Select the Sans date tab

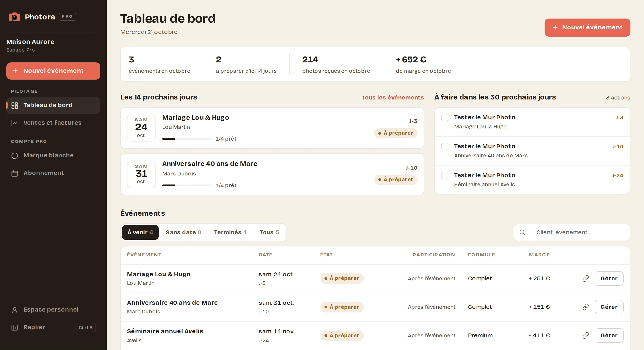click(183, 232)
